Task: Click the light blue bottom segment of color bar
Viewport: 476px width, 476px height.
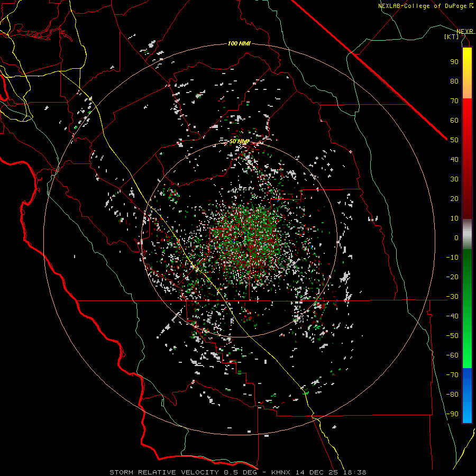Action: pyautogui.click(x=467, y=411)
